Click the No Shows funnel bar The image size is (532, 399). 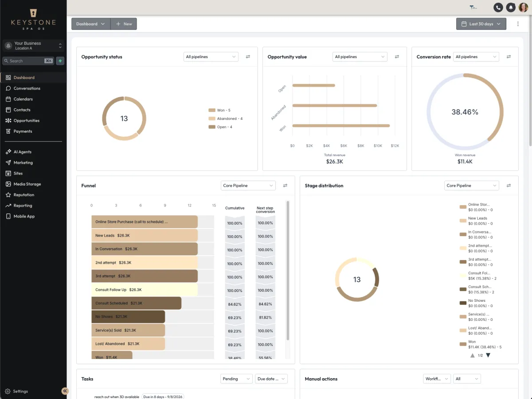coord(128,317)
